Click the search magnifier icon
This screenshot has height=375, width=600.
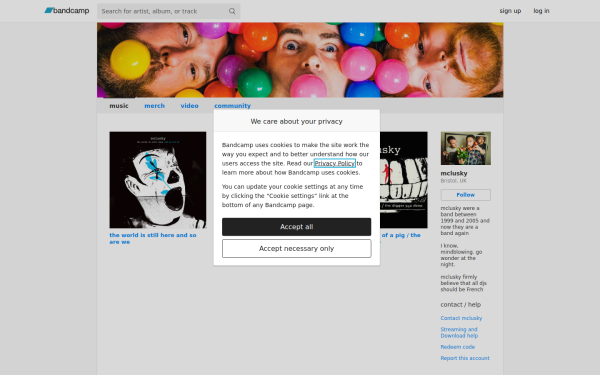[x=232, y=11]
